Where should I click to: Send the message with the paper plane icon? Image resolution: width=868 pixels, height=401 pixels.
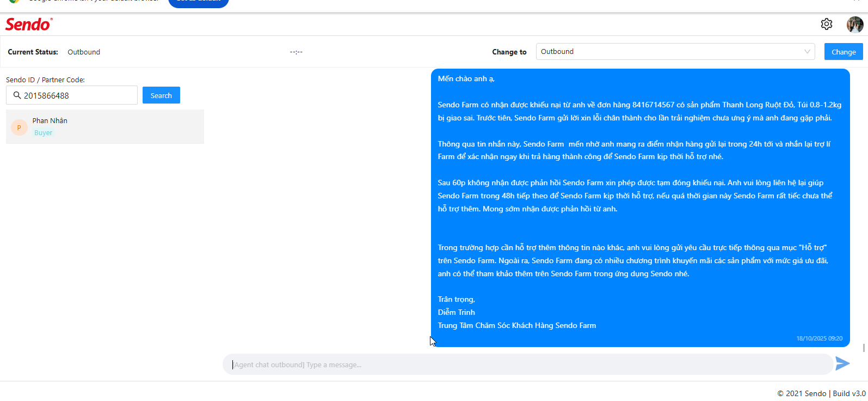[x=842, y=363]
